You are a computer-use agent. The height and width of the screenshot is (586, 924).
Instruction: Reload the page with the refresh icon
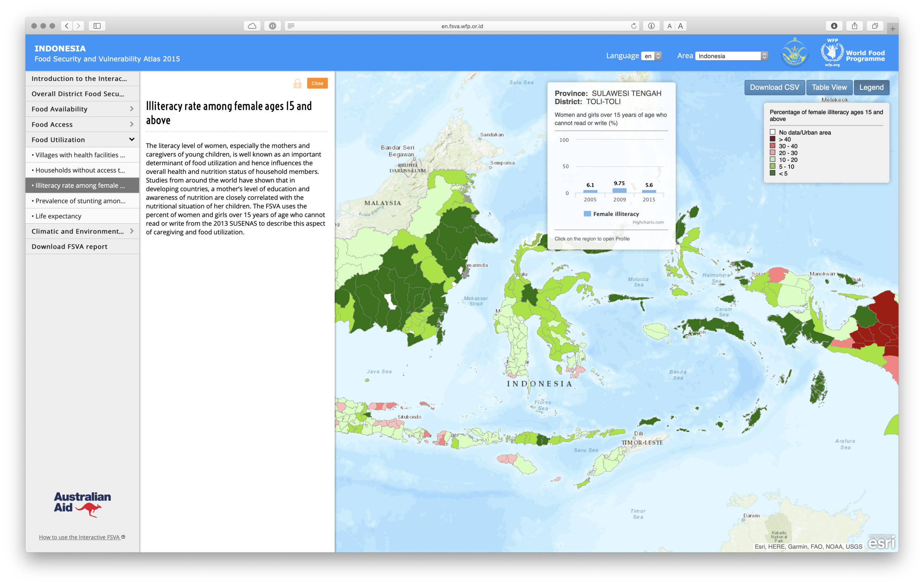633,26
